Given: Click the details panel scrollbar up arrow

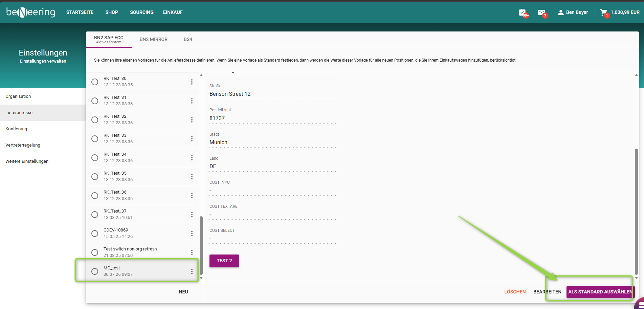Looking at the screenshot, I should click(x=636, y=75).
